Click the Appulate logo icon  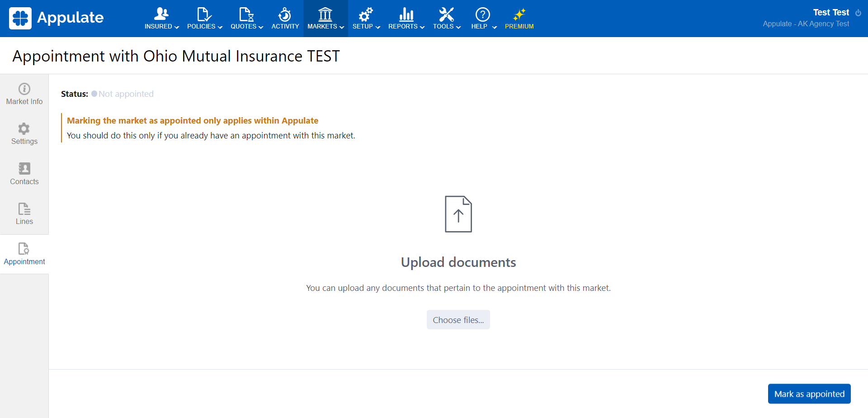click(x=20, y=18)
